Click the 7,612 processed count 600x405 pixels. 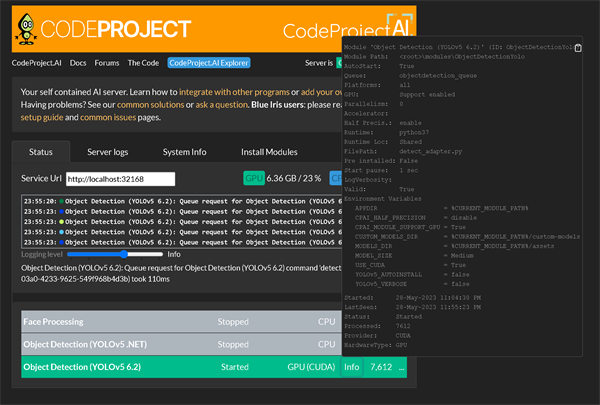click(x=381, y=367)
